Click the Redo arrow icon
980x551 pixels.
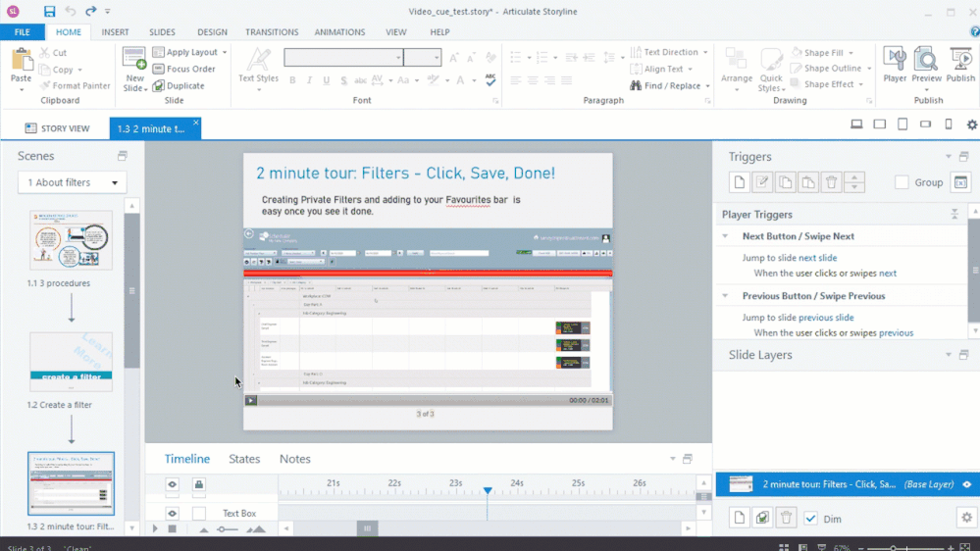coord(90,11)
